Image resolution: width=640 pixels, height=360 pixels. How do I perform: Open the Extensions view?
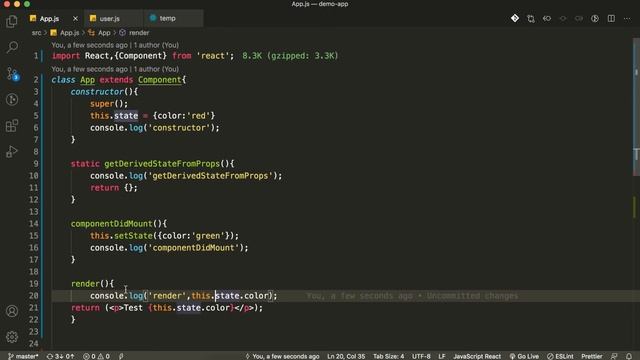(12, 125)
